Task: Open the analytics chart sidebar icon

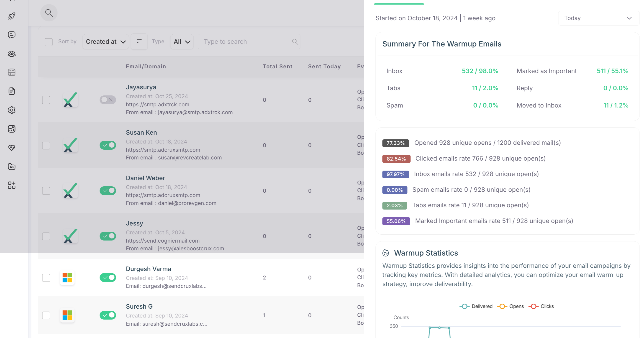Action: tap(12, 129)
